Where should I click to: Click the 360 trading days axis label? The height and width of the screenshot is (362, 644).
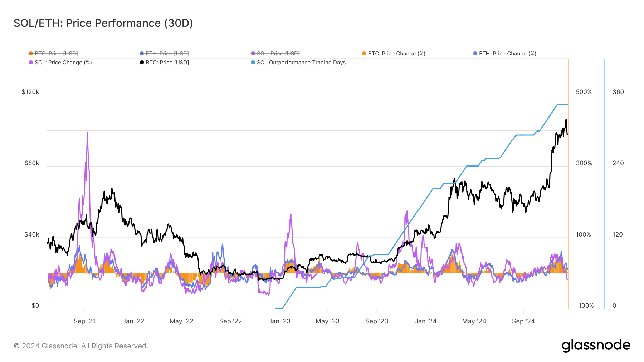(618, 92)
